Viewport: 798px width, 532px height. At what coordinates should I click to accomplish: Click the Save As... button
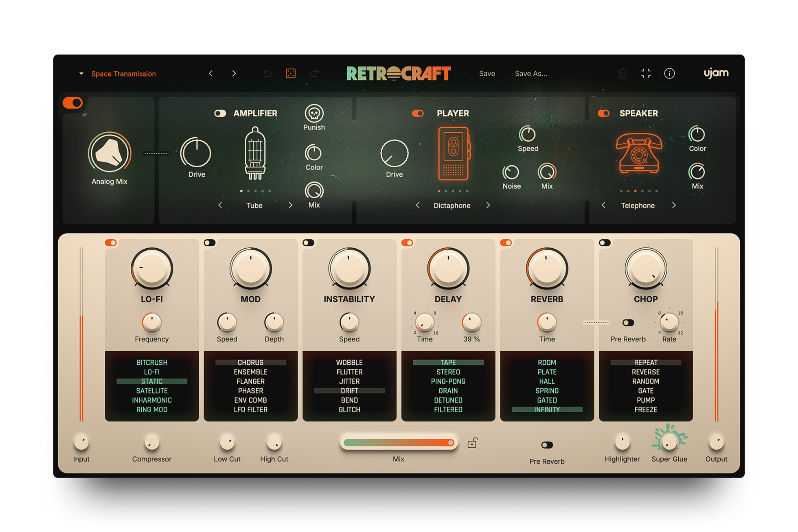click(531, 74)
